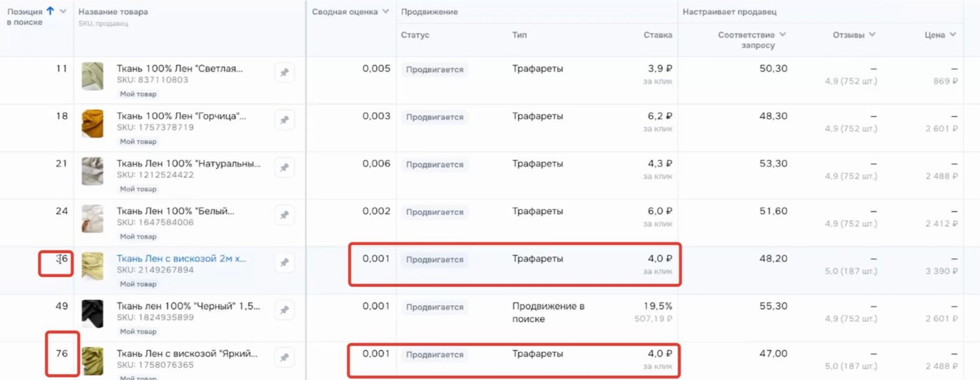Pin the "Светлая" linen fabric row
This screenshot has height=380, width=980.
(284, 73)
